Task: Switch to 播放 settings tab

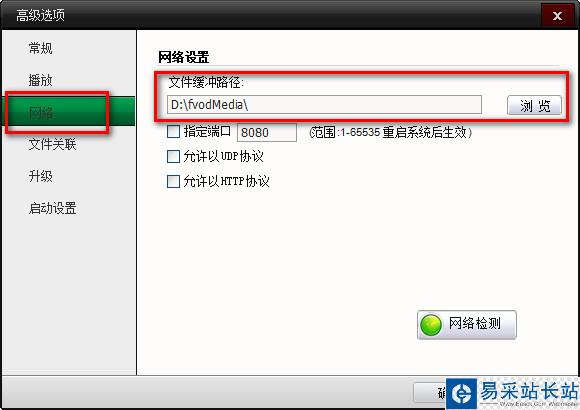Action: pos(40,80)
